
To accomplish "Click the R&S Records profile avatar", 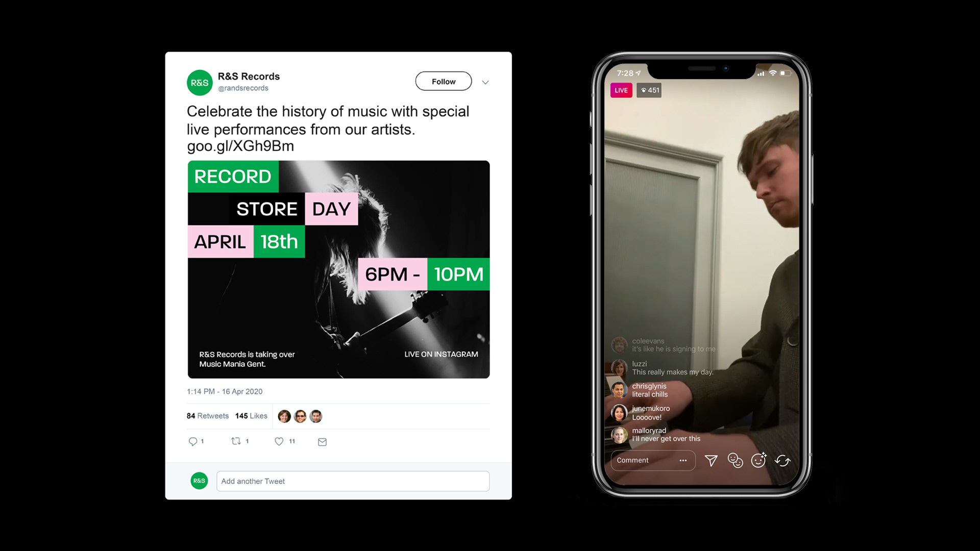I will [x=200, y=83].
